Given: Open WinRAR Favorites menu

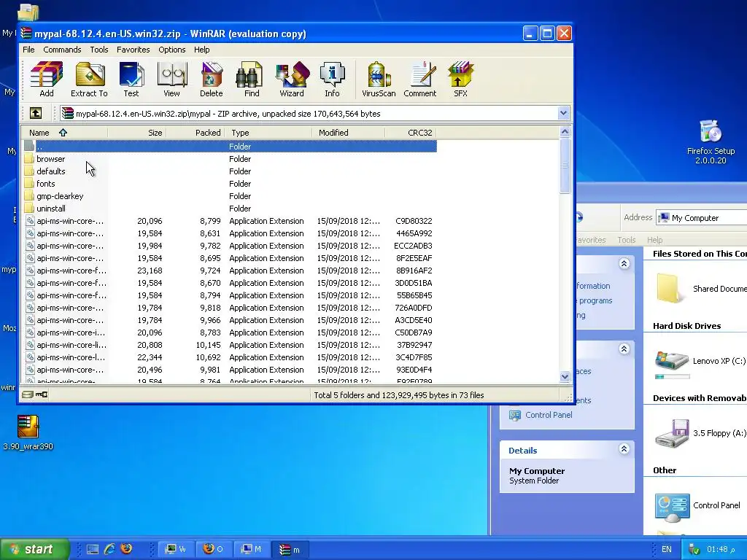Looking at the screenshot, I should click(x=133, y=50).
